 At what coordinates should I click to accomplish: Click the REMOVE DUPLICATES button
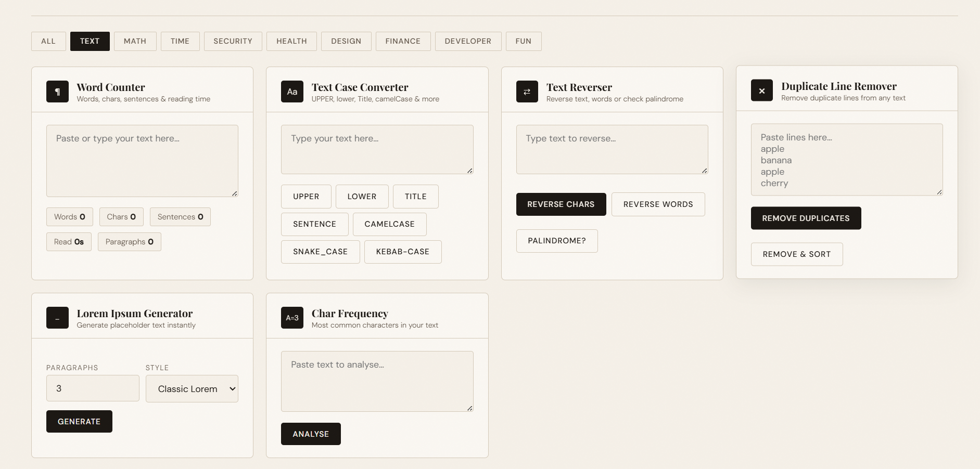(x=805, y=218)
